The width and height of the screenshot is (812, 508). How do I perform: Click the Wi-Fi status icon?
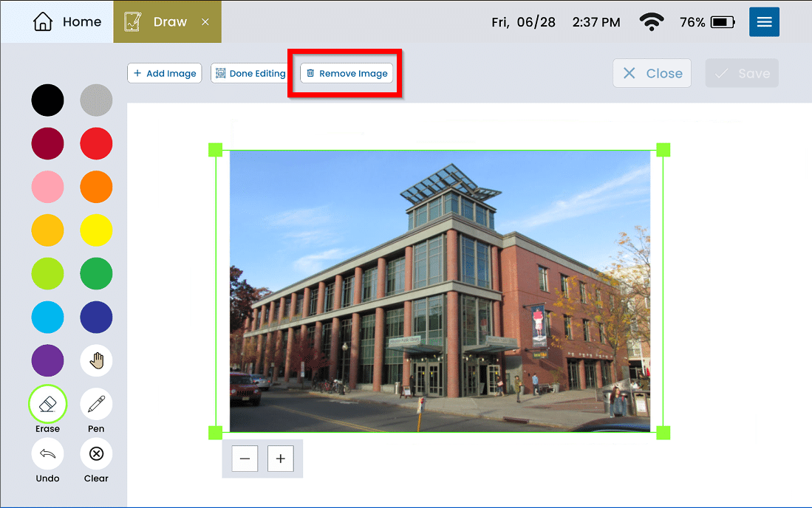tap(652, 22)
